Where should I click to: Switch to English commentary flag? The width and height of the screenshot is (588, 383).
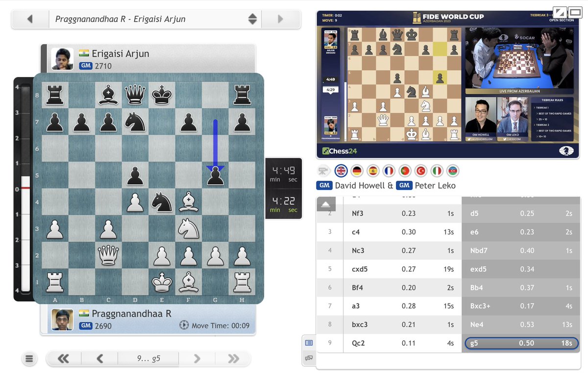[x=341, y=171]
